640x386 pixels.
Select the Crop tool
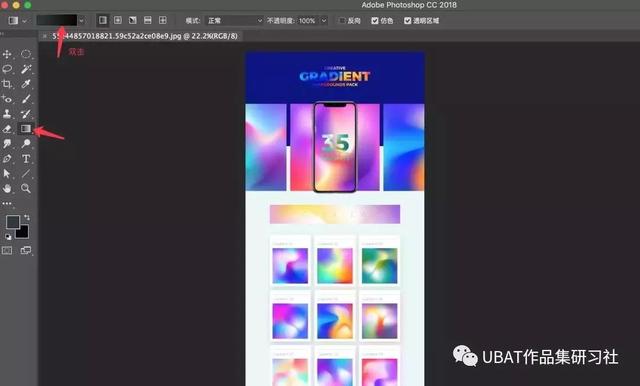7,84
